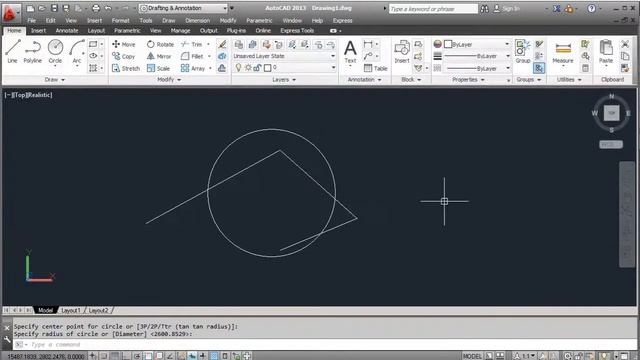The image size is (640, 360).
Task: Switch to the Annotate ribbon tab
Action: 67,31
